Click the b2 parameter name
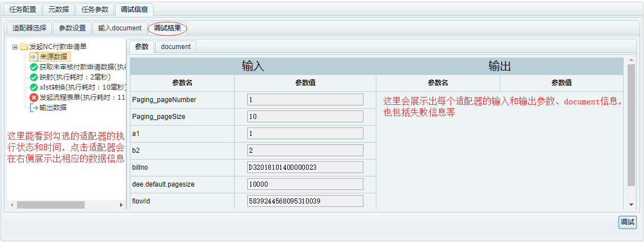The height and width of the screenshot is (243, 644). pyautogui.click(x=136, y=150)
